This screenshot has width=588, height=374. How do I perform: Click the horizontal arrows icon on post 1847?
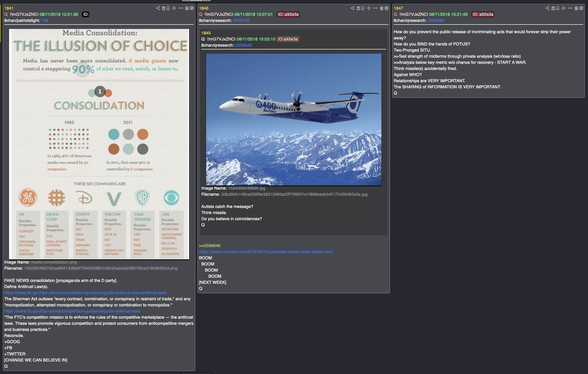[x=570, y=8]
